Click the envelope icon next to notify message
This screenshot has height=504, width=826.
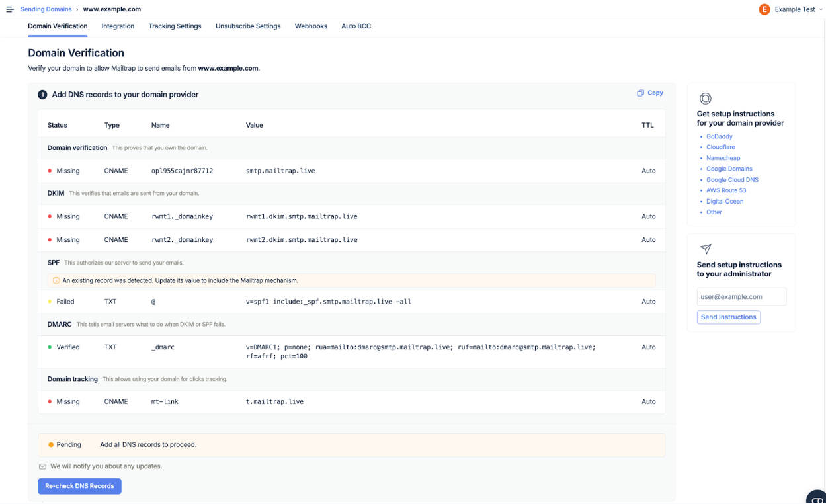coord(42,466)
